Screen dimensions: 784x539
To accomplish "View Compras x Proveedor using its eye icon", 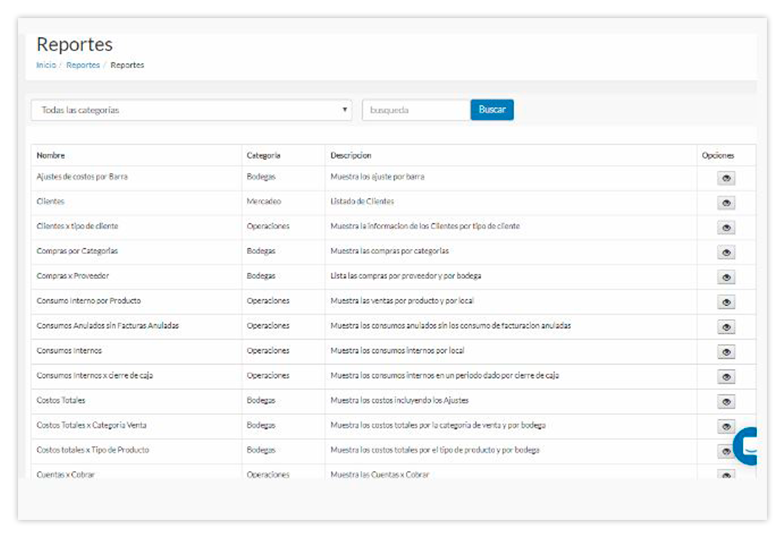I will (x=726, y=278).
